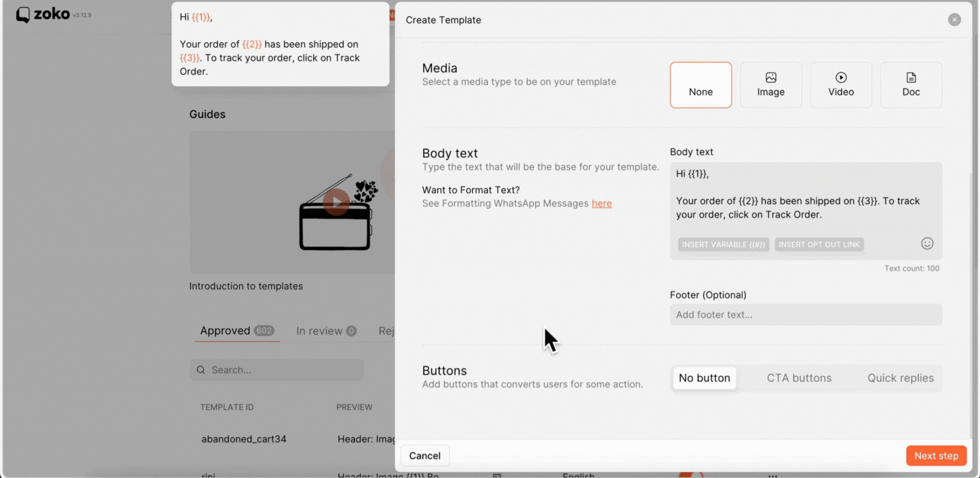Image resolution: width=980 pixels, height=478 pixels.
Task: Select the None media option
Action: click(700, 85)
